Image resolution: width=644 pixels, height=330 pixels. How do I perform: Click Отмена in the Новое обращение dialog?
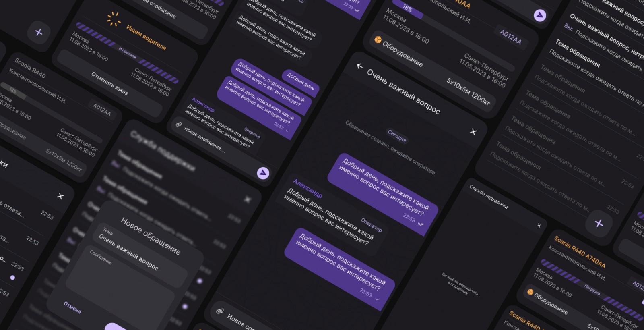pos(72,307)
